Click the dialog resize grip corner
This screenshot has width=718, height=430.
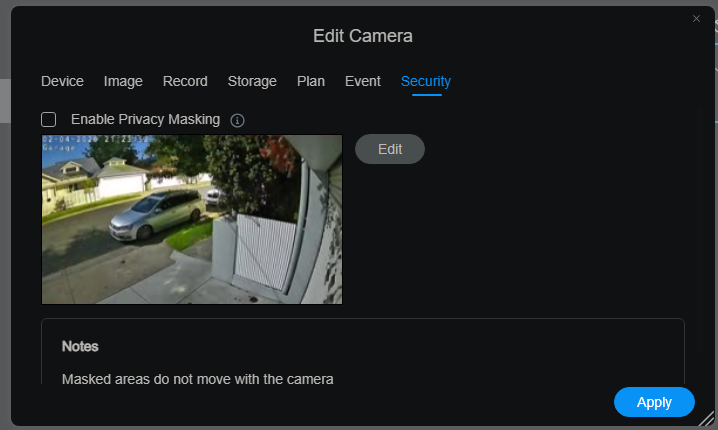click(707, 418)
